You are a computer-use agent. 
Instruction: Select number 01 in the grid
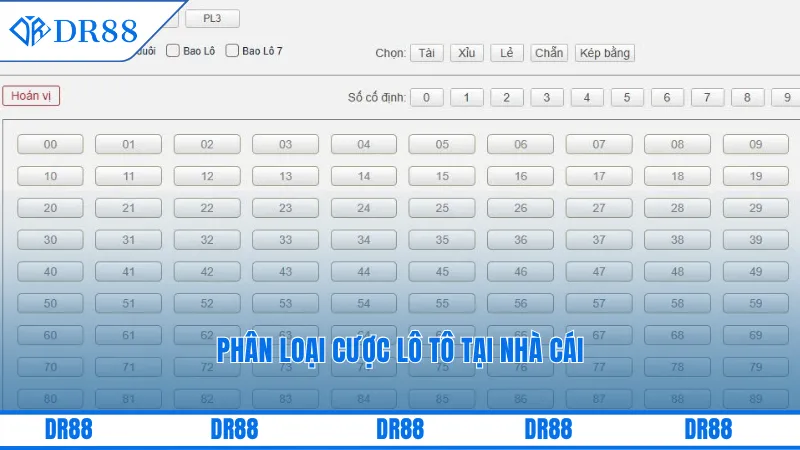[129, 144]
